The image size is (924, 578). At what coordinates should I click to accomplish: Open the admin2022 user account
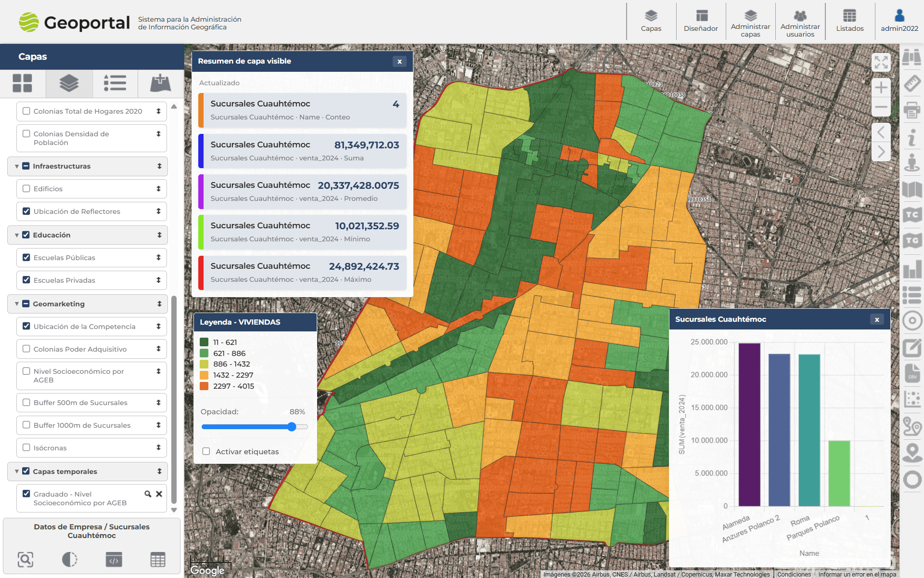[899, 22]
